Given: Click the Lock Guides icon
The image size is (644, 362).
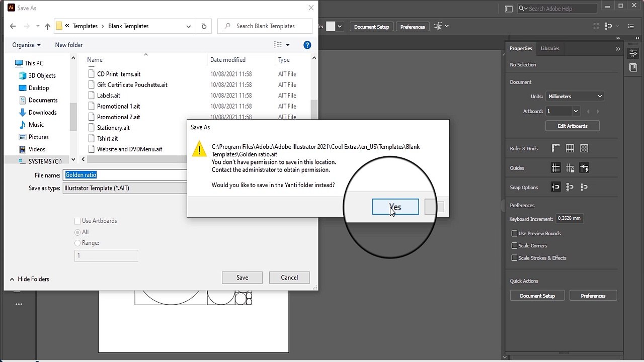Looking at the screenshot, I should (570, 168).
